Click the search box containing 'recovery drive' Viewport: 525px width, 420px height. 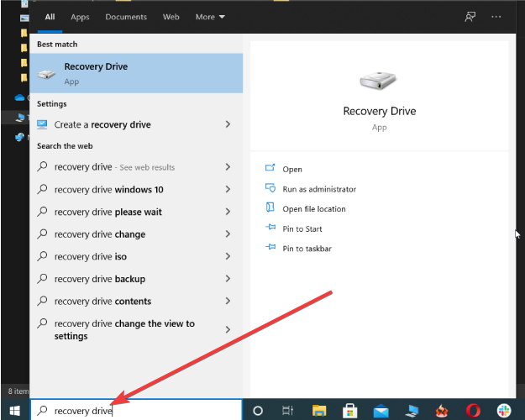click(x=136, y=410)
